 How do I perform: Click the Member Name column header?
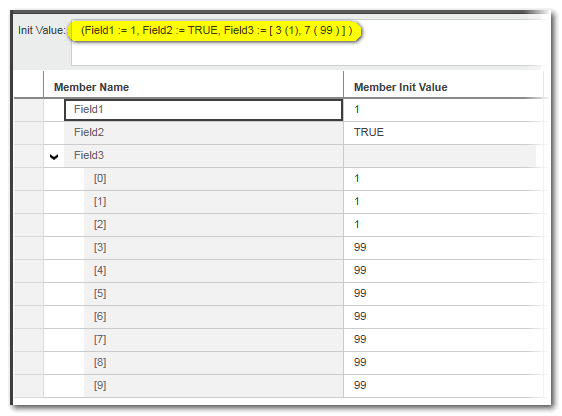[193, 87]
